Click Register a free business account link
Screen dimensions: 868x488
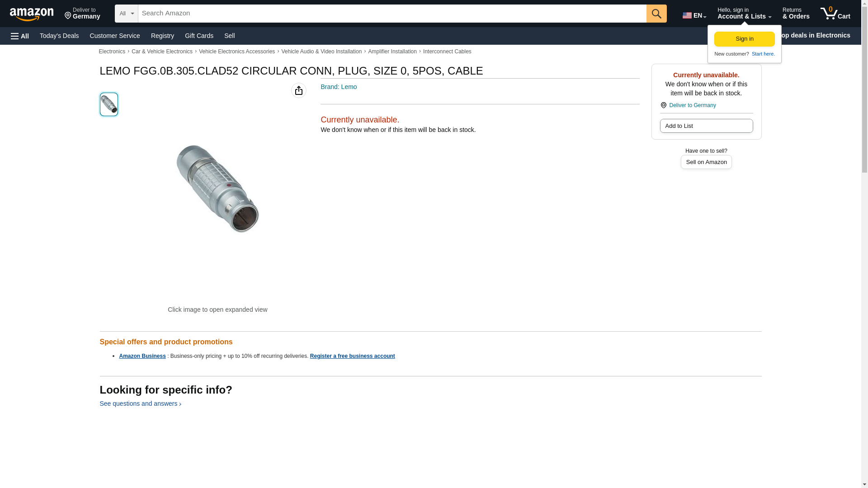click(352, 356)
